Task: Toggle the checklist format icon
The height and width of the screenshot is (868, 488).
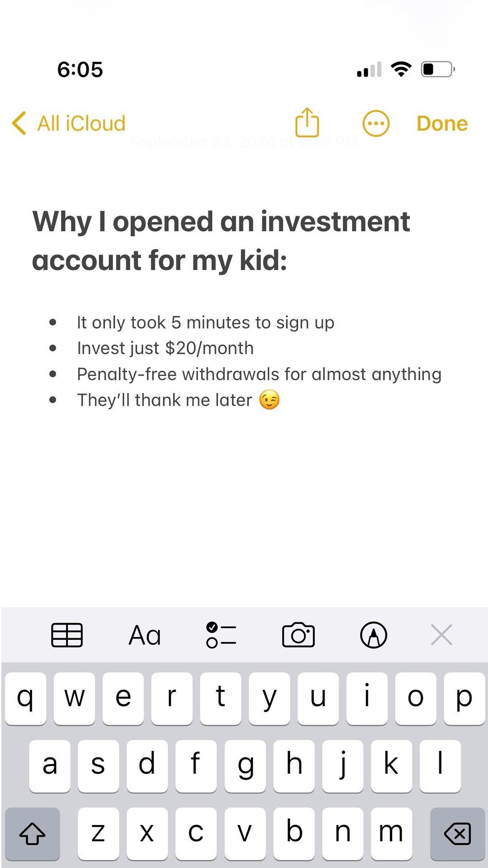Action: click(x=221, y=635)
